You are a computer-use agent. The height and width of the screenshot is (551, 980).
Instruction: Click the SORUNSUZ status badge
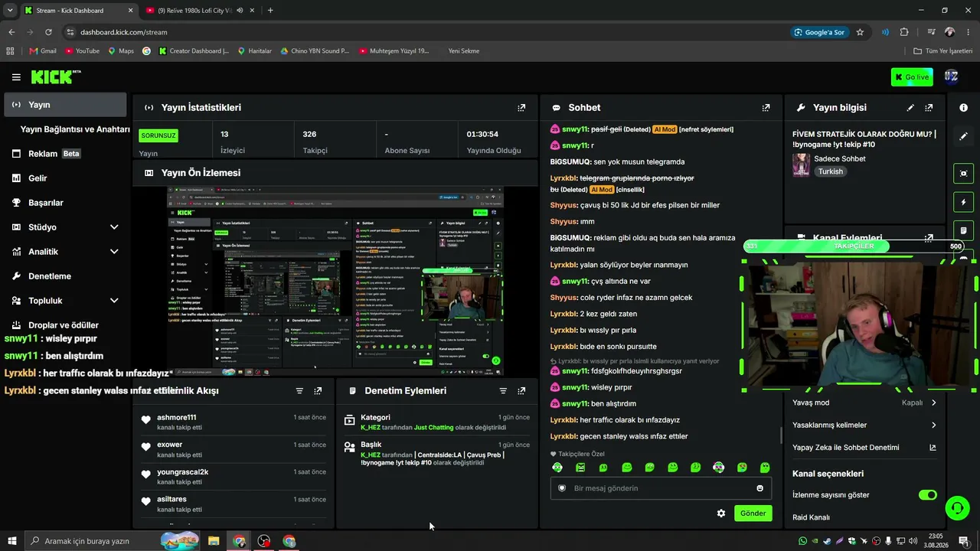click(x=158, y=135)
